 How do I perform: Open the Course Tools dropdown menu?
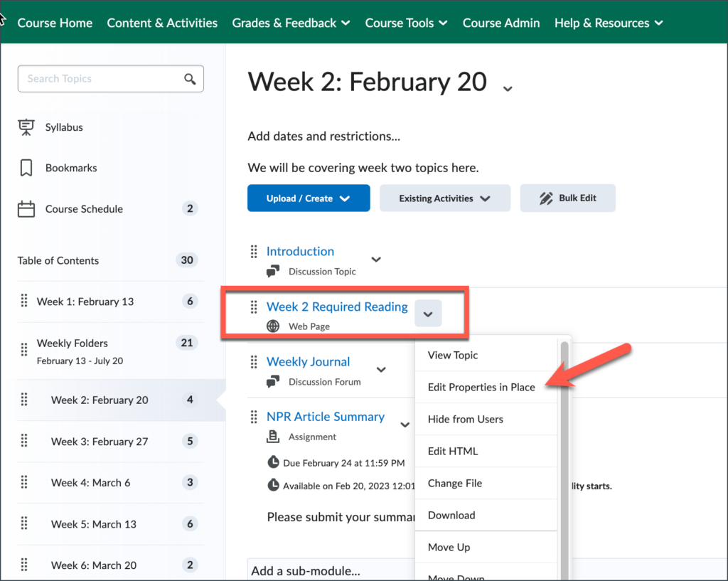pyautogui.click(x=406, y=23)
